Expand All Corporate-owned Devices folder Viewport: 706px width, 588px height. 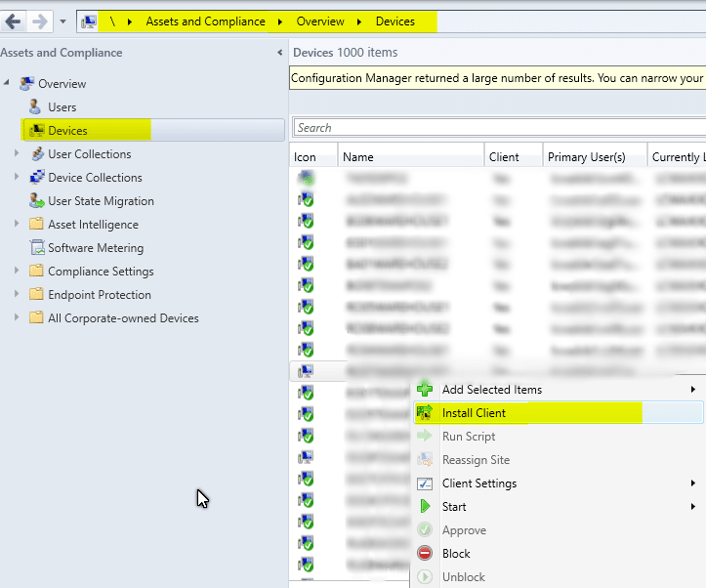click(17, 317)
